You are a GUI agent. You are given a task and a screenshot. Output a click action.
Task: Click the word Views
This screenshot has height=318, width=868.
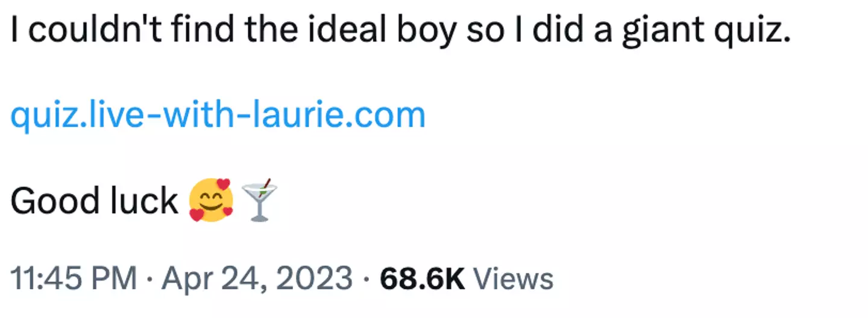click(x=513, y=279)
